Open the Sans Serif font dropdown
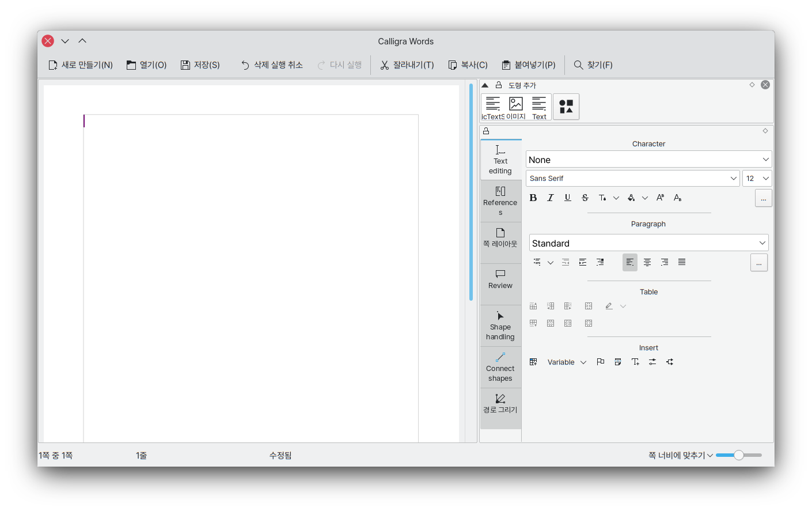Screen dimensions: 812x511 tap(632, 179)
